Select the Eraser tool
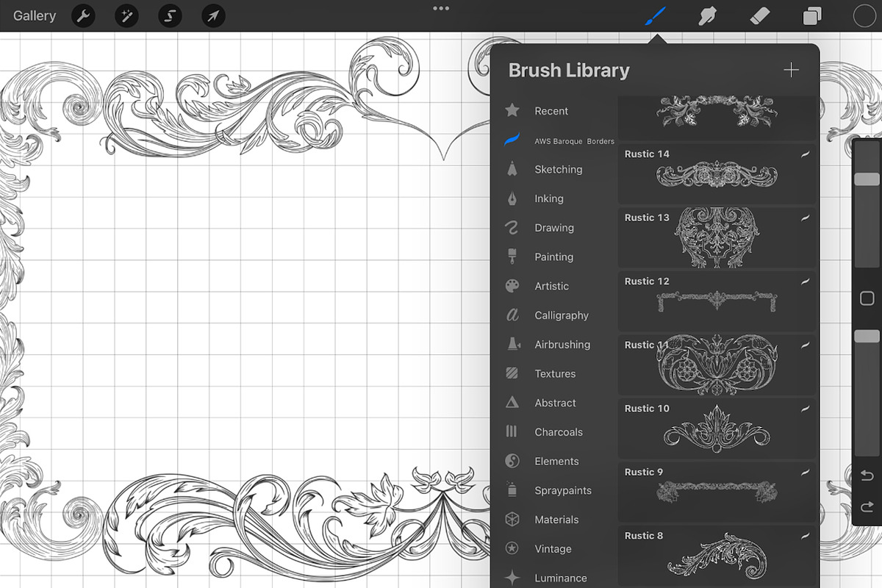Viewport: 882px width, 588px height. coord(759,15)
